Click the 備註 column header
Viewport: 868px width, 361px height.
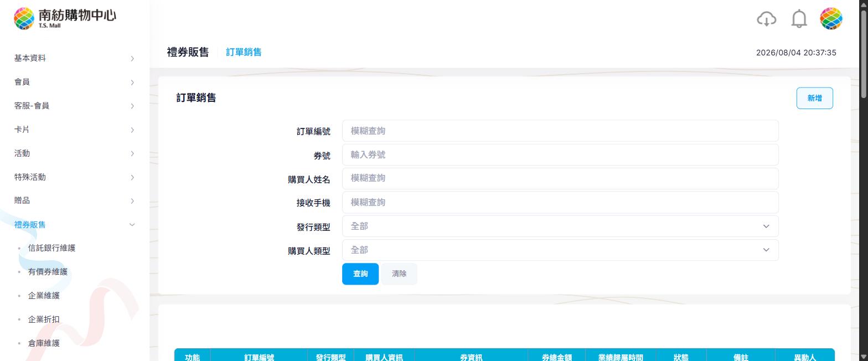coord(741,356)
